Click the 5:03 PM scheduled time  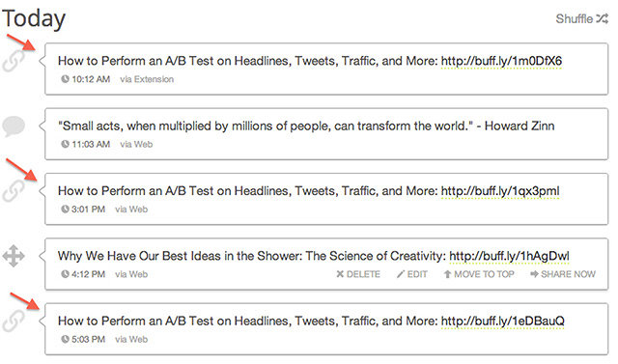click(88, 339)
